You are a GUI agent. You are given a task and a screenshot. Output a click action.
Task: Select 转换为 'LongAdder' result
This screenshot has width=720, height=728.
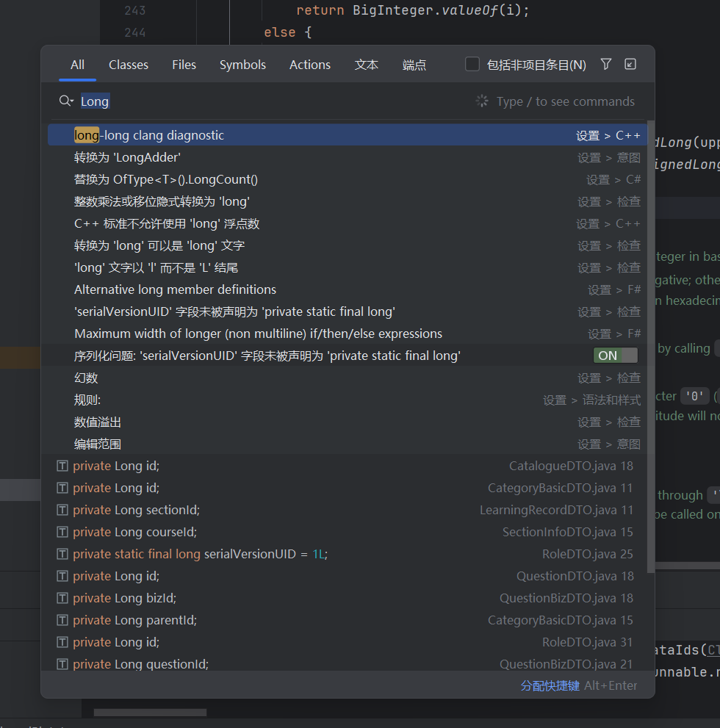[x=348, y=157]
